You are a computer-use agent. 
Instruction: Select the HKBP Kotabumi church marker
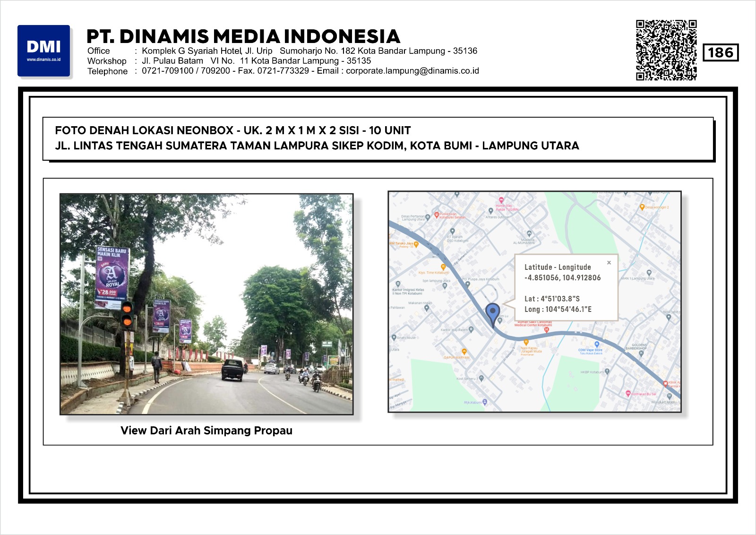click(607, 371)
